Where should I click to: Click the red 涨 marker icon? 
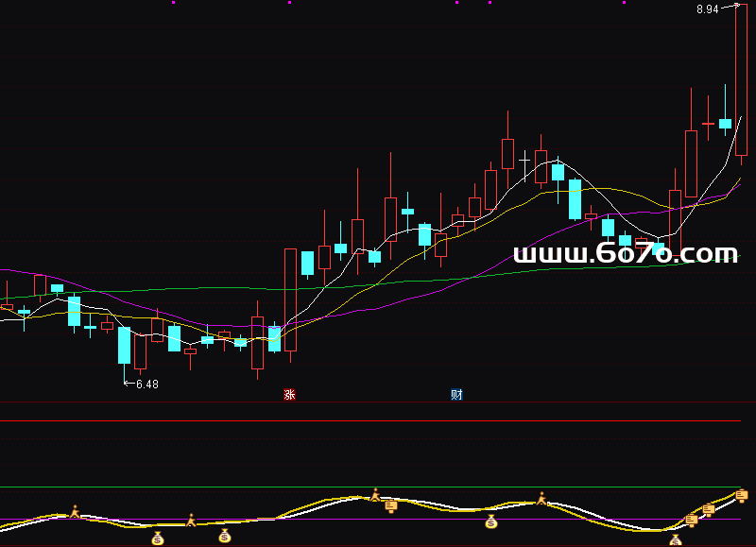coord(290,394)
